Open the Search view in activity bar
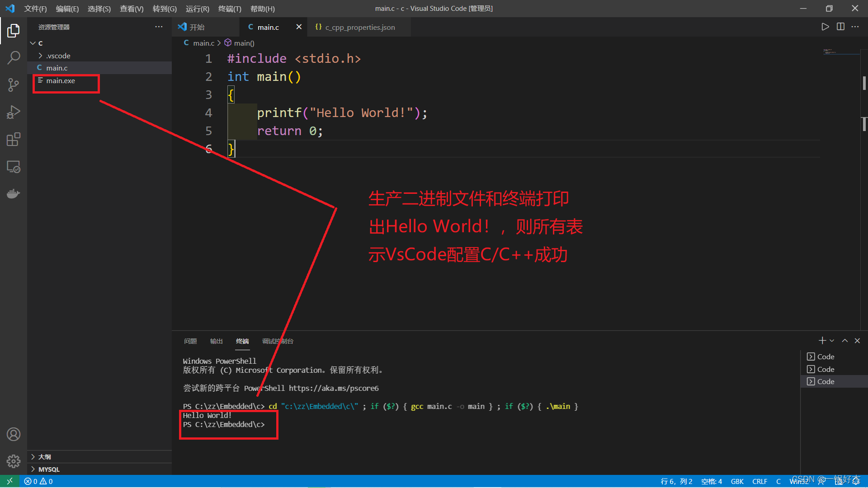The image size is (868, 488). [x=14, y=58]
